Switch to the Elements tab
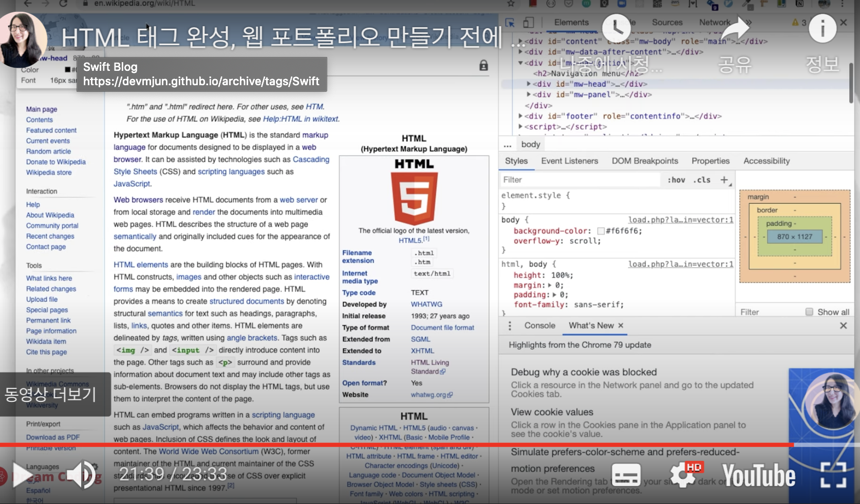Screen dimensions: 860x504 click(571, 23)
